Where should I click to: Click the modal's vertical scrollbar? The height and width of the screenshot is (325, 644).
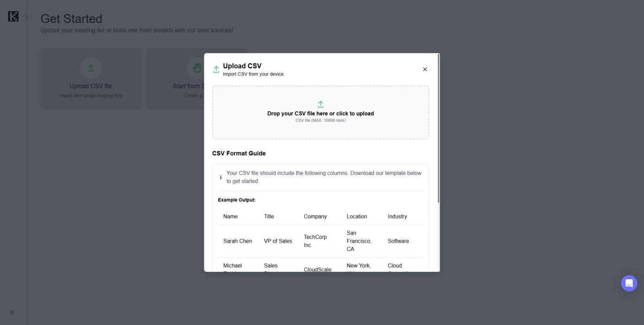coord(438,130)
